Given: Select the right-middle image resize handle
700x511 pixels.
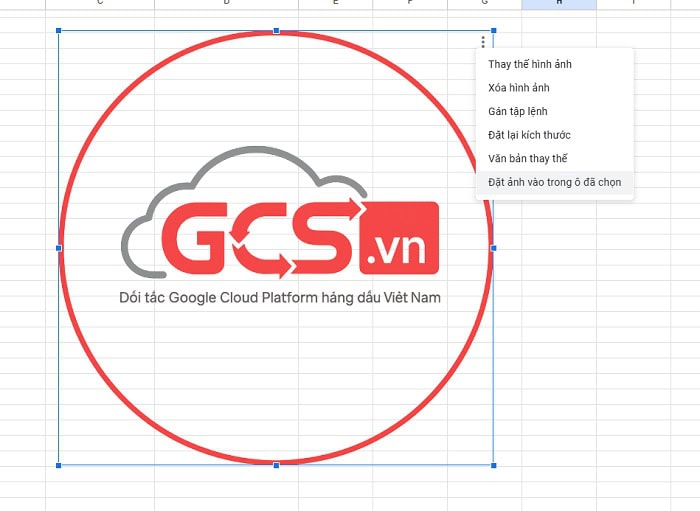Looking at the screenshot, I should (x=493, y=248).
